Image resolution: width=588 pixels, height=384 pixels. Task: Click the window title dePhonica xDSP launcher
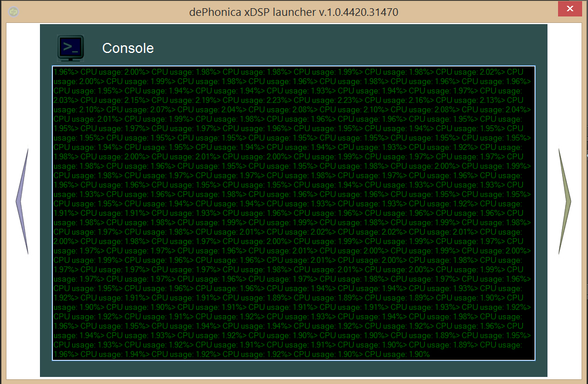point(294,12)
